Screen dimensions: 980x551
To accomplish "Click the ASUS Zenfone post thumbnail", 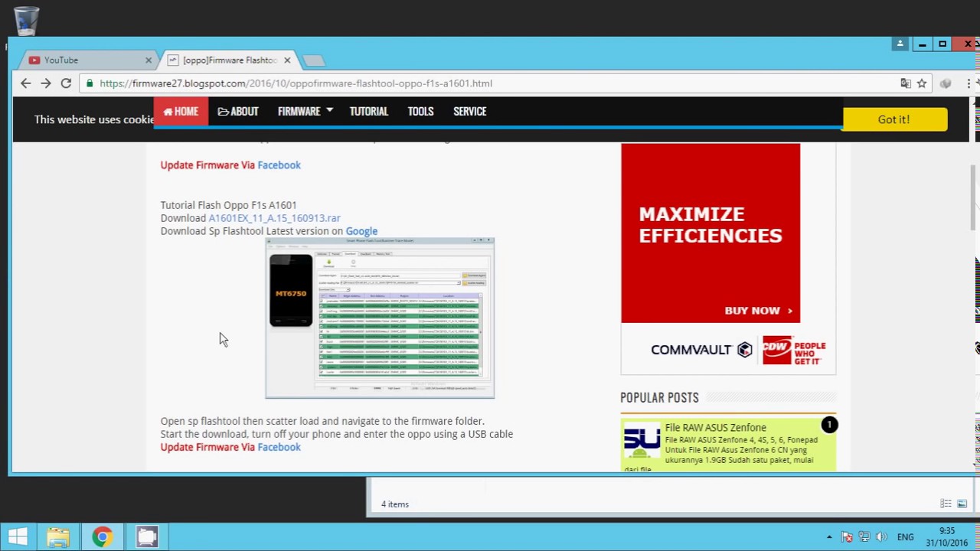I will tap(642, 439).
